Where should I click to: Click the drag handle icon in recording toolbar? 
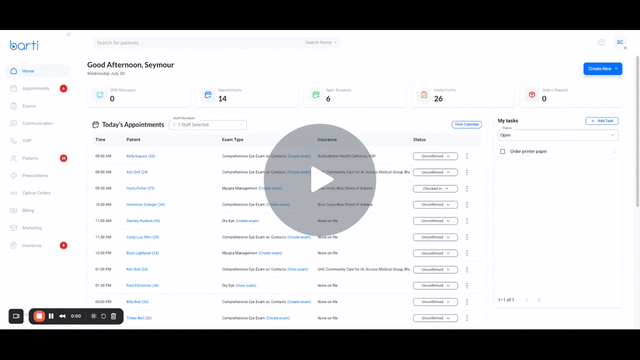tap(93, 316)
